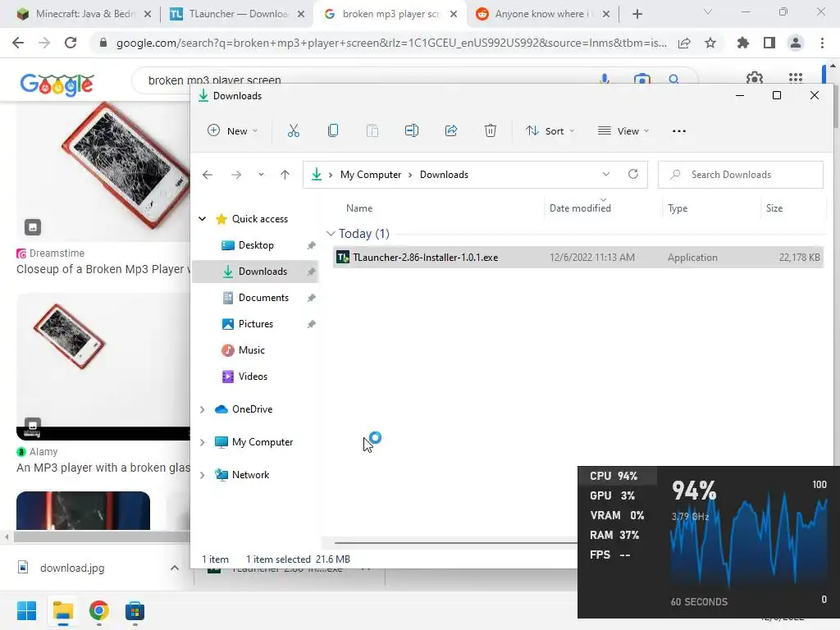Click the Delete trash can icon
Viewport: 840px width, 630px height.
point(491,130)
